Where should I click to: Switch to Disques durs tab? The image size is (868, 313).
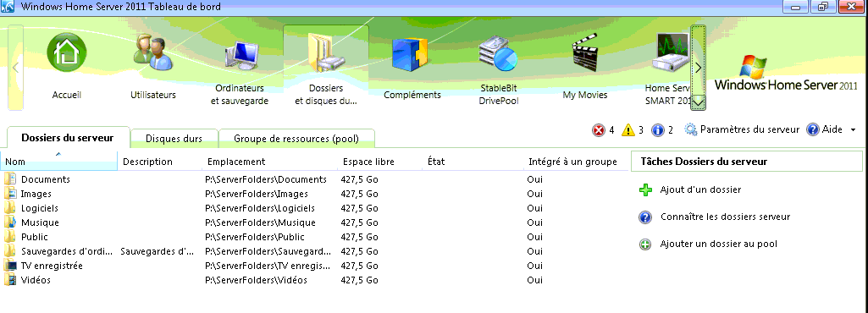[174, 138]
